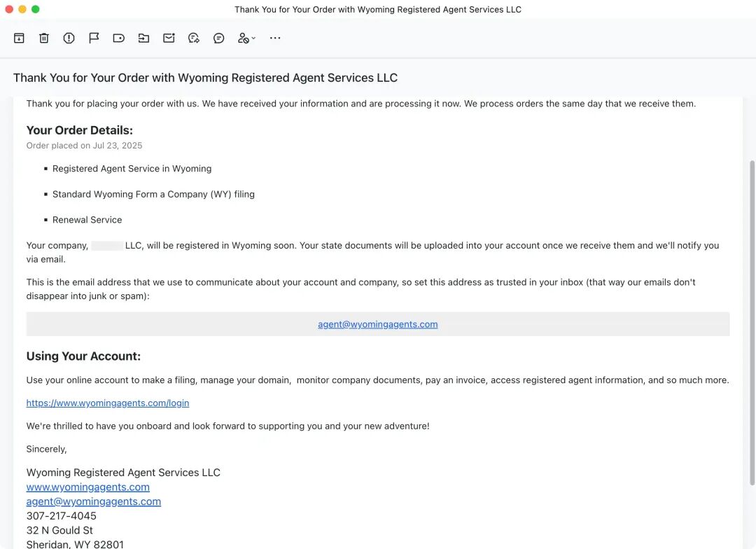
Task: Click the signature agent@wyomingagents.com email link
Action: [94, 501]
